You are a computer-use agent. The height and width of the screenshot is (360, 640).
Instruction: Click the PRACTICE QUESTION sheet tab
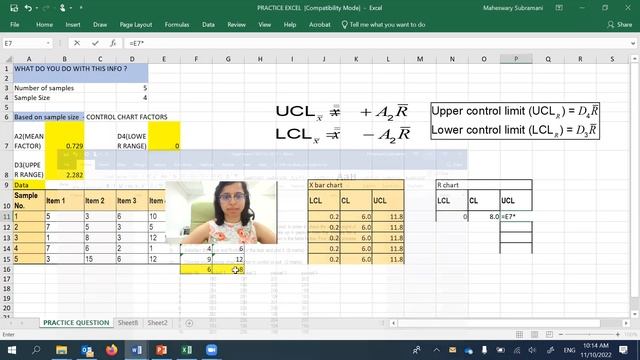tap(76, 322)
